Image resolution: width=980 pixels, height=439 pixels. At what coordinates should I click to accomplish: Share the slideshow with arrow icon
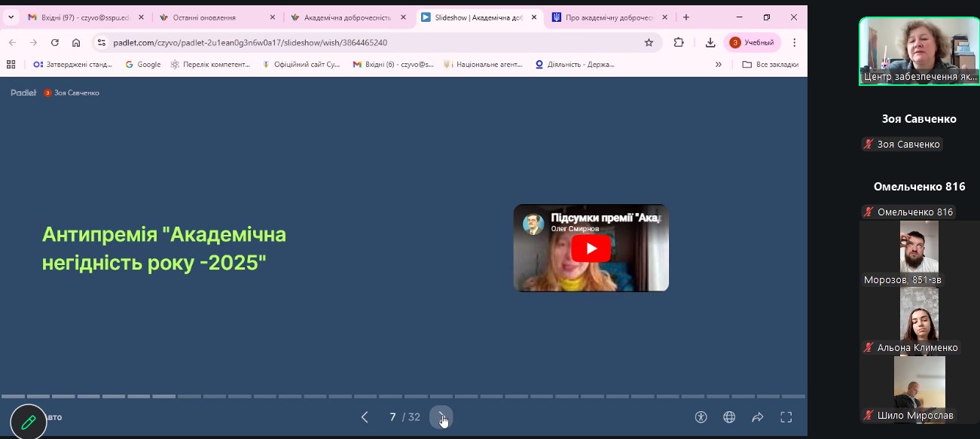click(758, 417)
